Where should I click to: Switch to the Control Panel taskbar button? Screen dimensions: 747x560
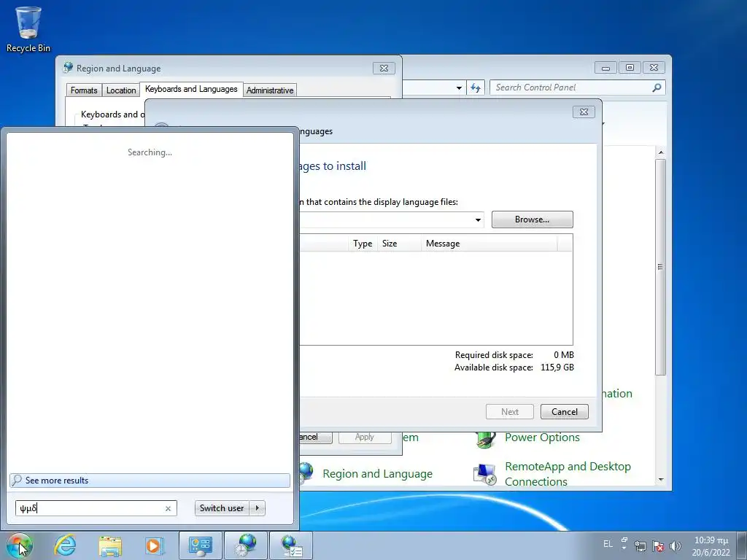coord(200,545)
